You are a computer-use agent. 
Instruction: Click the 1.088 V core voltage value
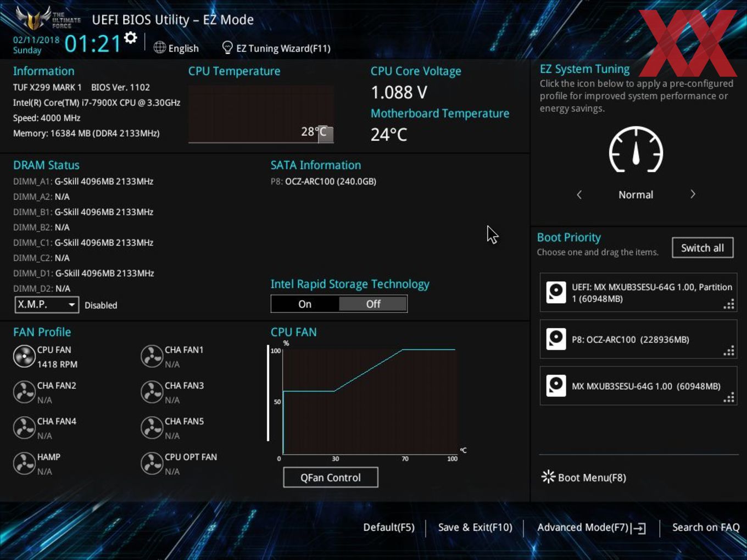tap(399, 92)
